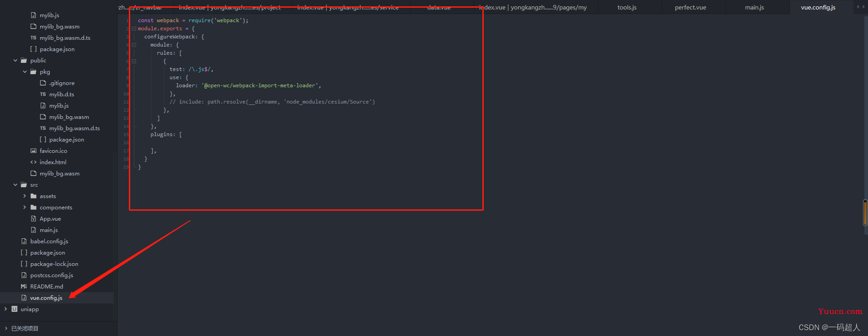This screenshot has width=868, height=336.
Task: Expand the assets folder chevron
Action: point(24,196)
